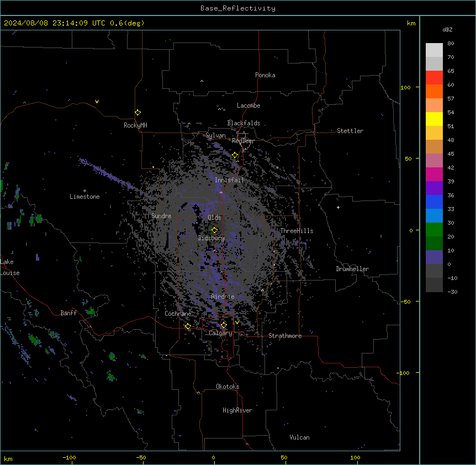The height and width of the screenshot is (465, 476).
Task: Click the Cochrane city label
Action: (178, 314)
